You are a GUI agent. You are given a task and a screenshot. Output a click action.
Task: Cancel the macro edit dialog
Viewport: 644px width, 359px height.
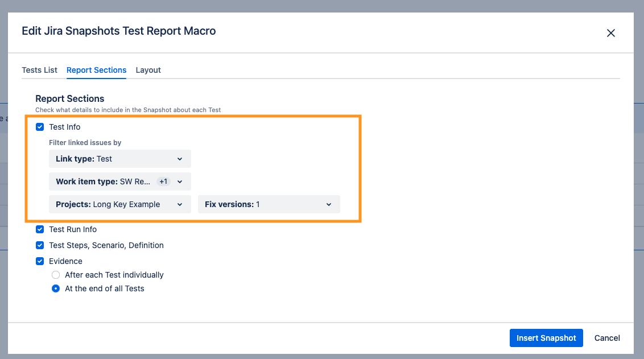607,338
